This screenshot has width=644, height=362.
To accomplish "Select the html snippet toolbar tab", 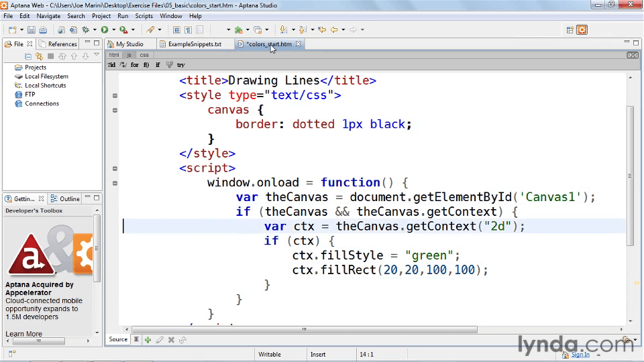I will click(114, 55).
